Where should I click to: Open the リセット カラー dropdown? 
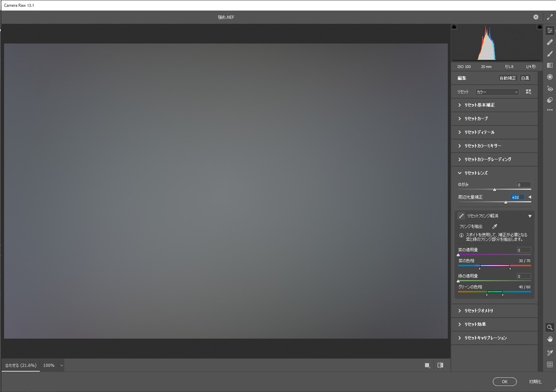[x=497, y=91]
